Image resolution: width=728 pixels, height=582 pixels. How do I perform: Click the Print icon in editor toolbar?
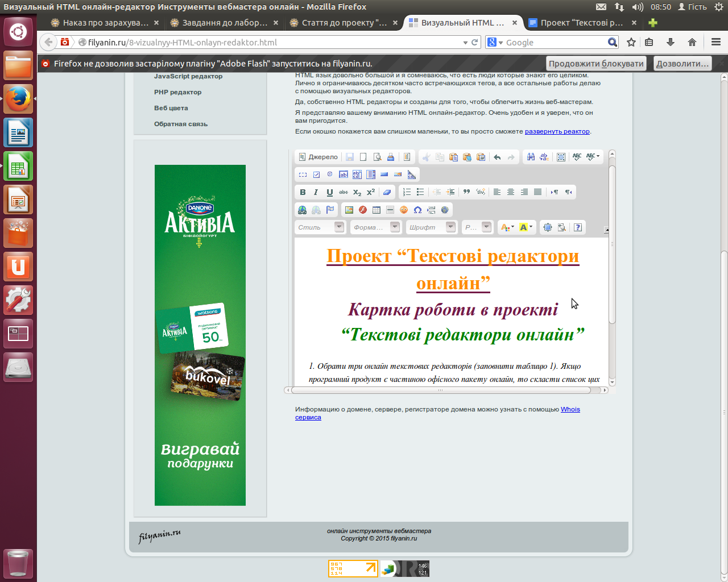pyautogui.click(x=391, y=157)
